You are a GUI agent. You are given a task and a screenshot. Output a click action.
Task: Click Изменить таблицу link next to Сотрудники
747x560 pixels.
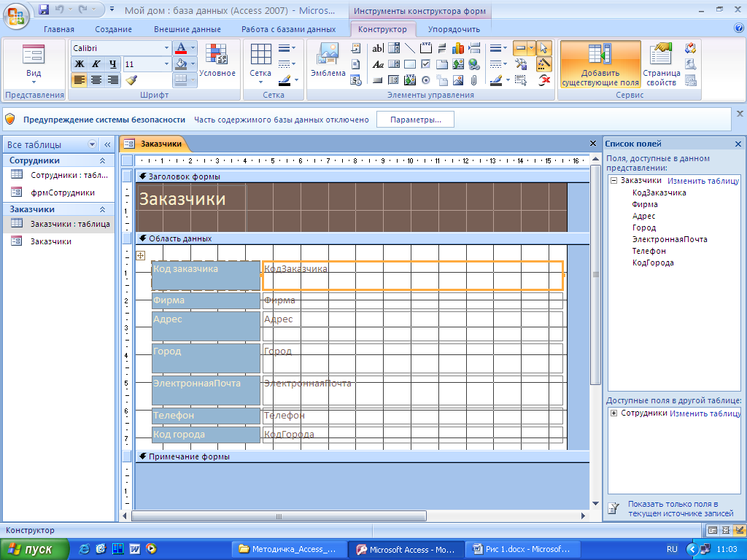705,413
